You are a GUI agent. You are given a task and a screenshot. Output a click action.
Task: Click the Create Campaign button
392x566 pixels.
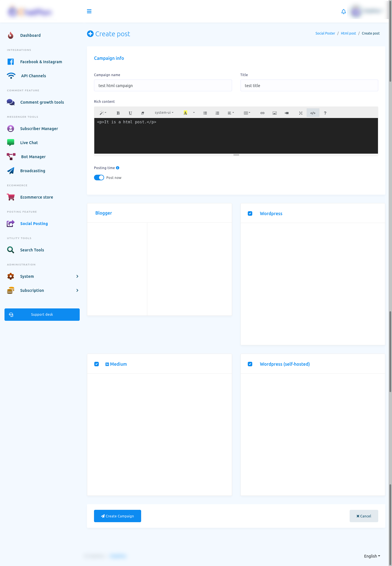tap(118, 516)
